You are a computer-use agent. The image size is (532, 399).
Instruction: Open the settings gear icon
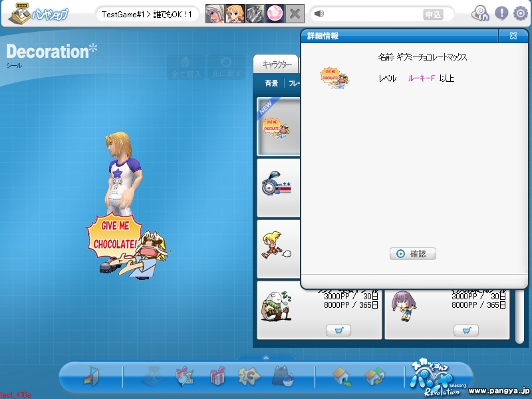(521, 13)
